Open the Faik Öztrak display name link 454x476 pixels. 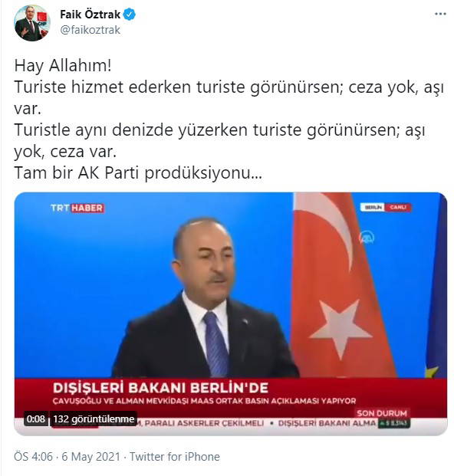click(90, 15)
